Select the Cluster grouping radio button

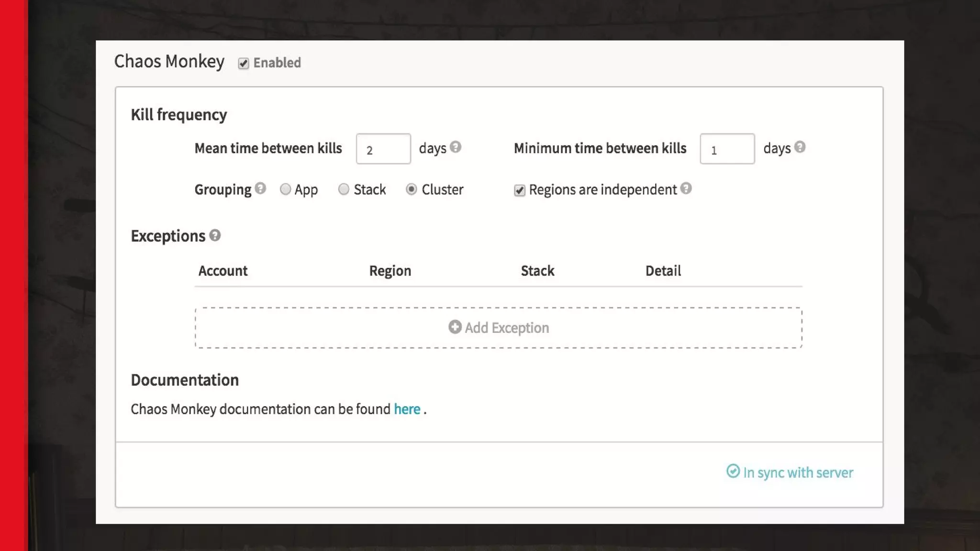click(x=411, y=189)
